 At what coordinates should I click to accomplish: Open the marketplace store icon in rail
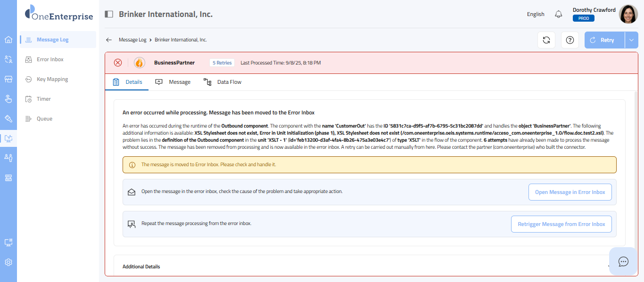click(x=8, y=79)
